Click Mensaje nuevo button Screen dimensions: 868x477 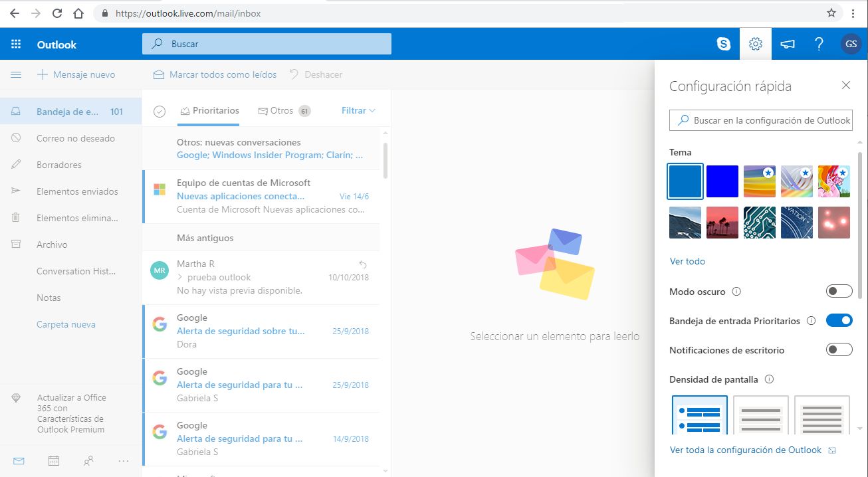76,74
